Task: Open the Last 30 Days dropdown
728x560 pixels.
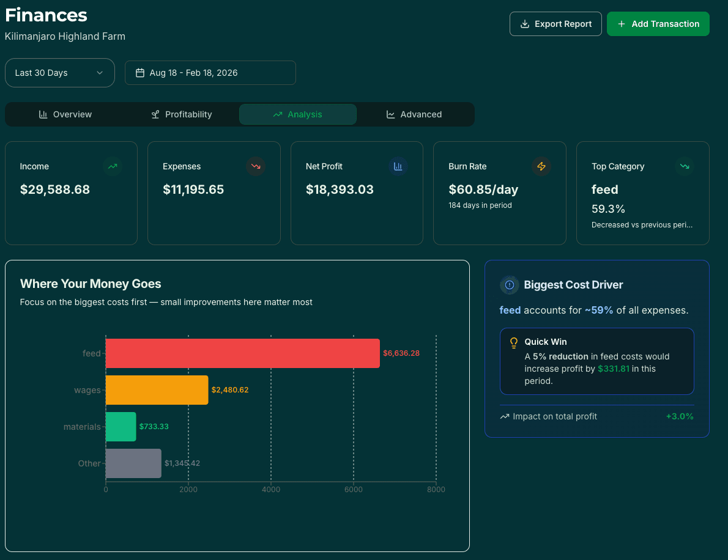Action: pos(59,73)
